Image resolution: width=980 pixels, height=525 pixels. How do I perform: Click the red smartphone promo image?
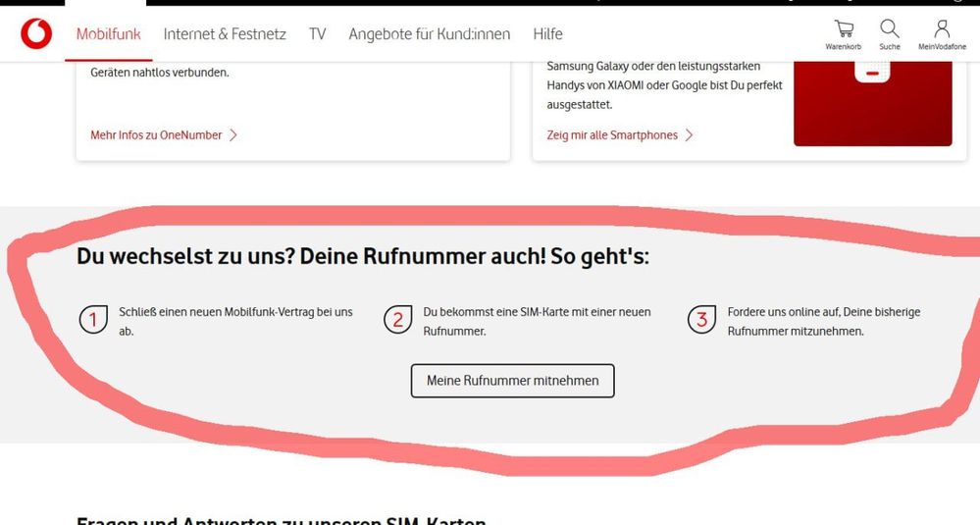pos(872,104)
